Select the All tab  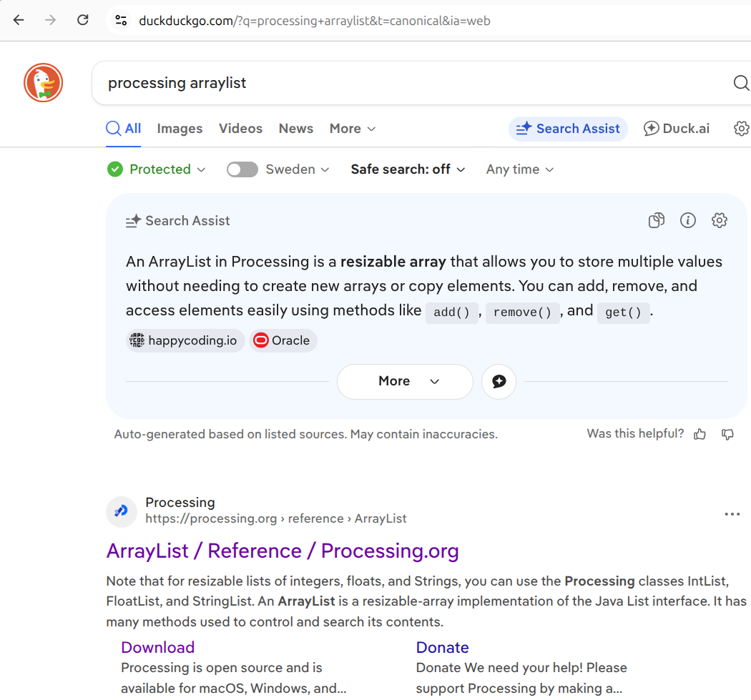[123, 129]
